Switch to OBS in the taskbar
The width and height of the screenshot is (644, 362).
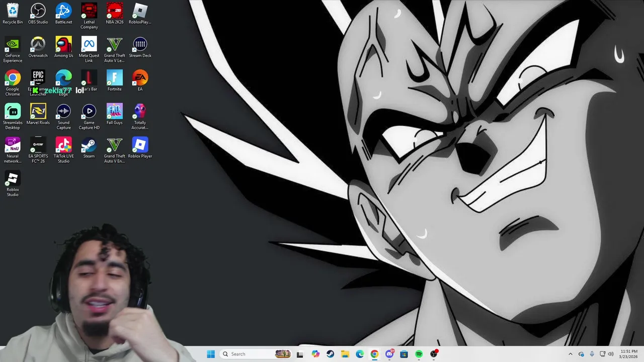click(434, 354)
